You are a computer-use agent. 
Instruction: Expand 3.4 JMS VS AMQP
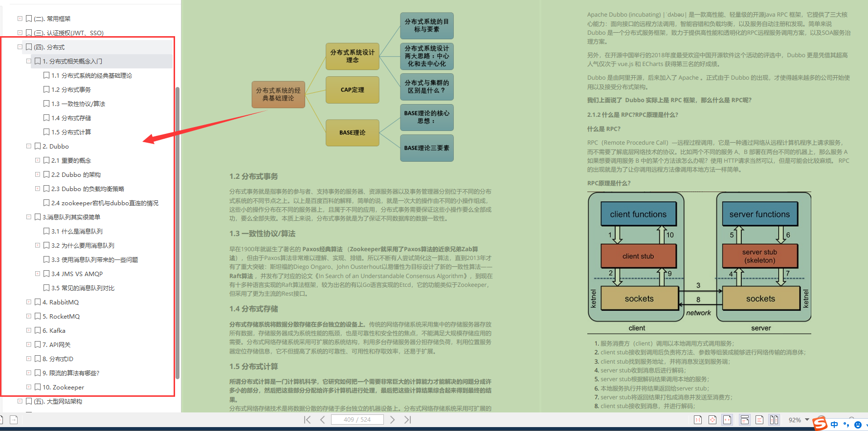pyautogui.click(x=38, y=274)
